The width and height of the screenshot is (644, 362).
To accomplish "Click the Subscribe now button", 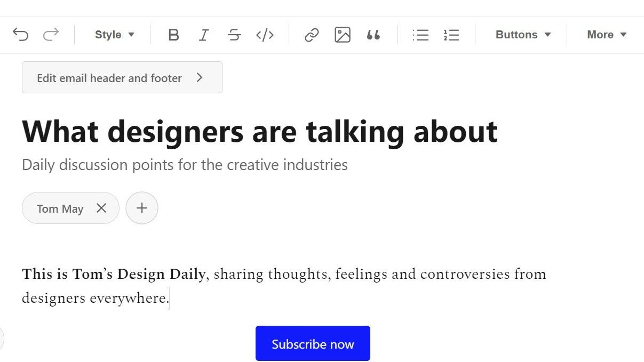I will point(313,343).
